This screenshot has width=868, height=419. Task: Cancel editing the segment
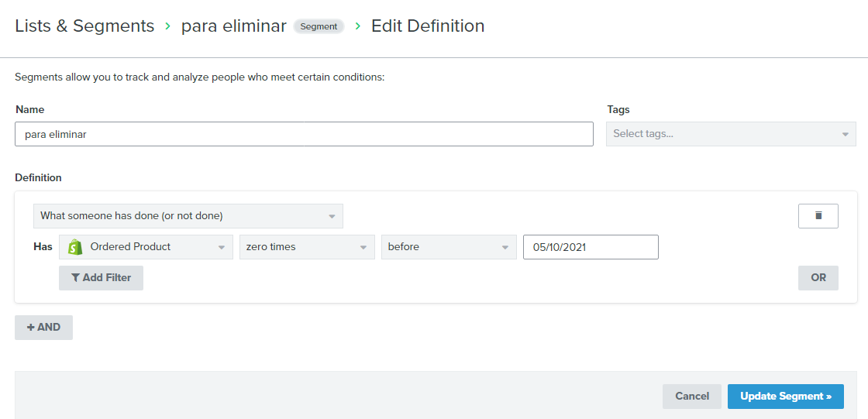tap(692, 397)
